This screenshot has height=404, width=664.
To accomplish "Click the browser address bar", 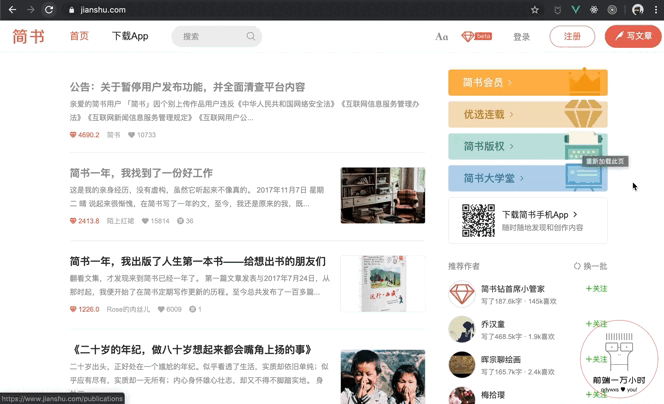I will 296,10.
